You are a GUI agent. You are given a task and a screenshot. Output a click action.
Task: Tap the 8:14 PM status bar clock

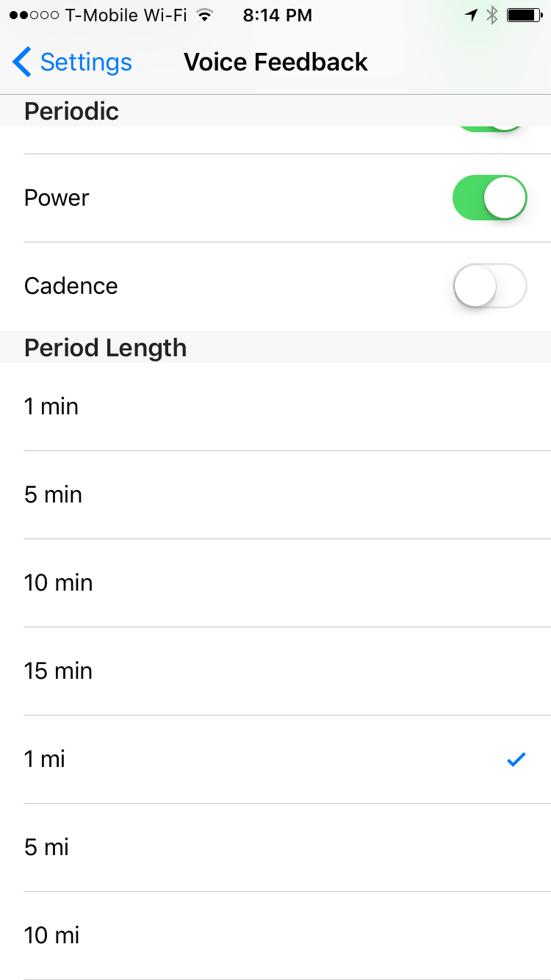277,15
